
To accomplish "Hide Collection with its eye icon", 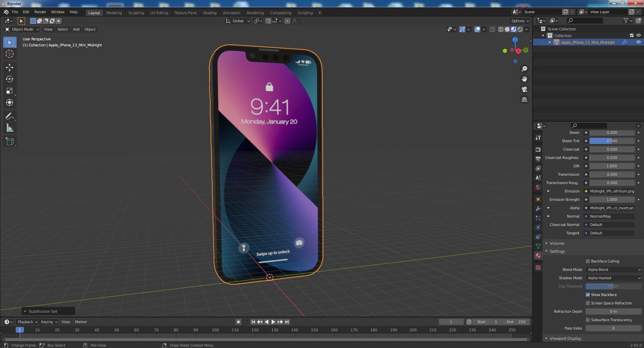I will tap(638, 36).
